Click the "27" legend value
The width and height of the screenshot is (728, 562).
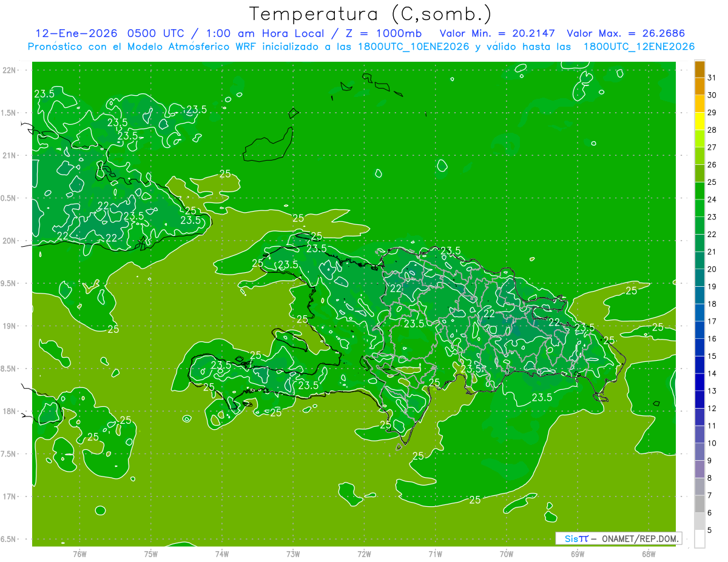coord(712,147)
